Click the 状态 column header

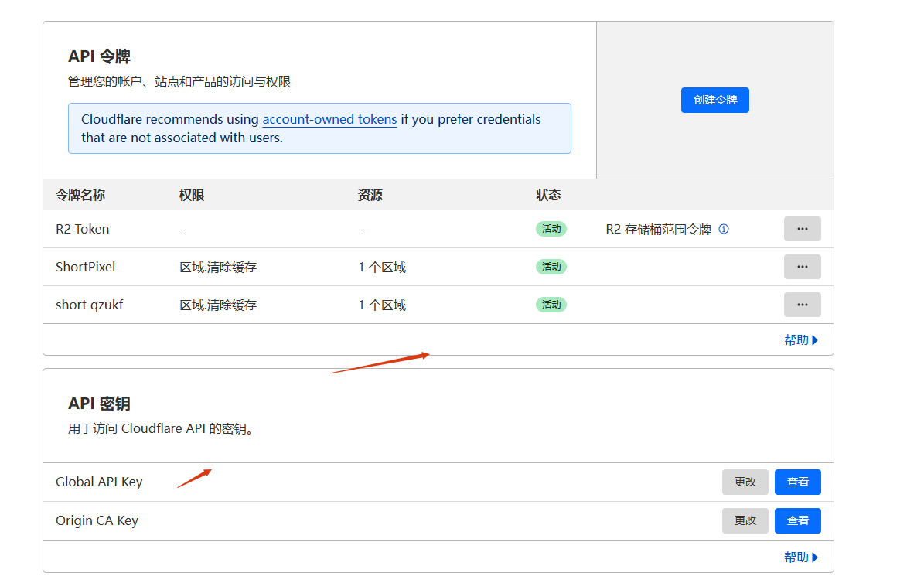click(548, 195)
